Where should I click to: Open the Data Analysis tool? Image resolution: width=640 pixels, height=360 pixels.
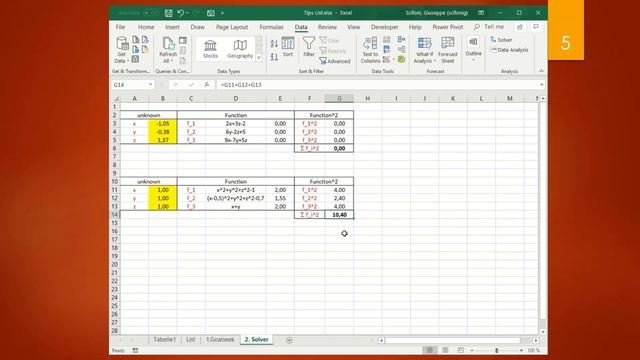[509, 50]
